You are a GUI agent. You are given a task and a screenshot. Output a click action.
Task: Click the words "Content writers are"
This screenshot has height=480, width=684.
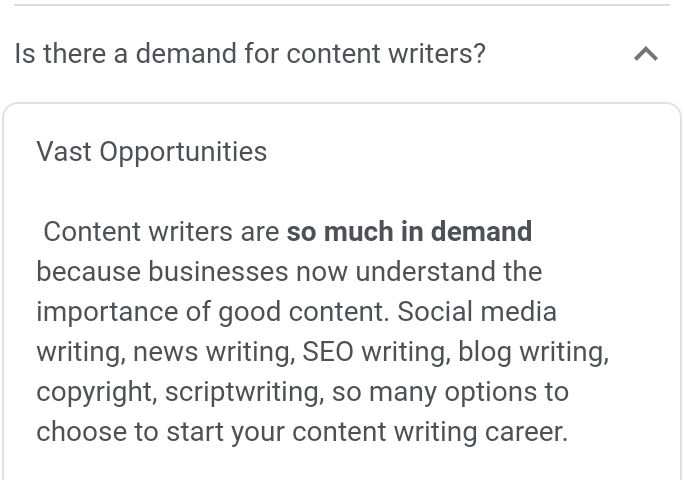pos(161,232)
